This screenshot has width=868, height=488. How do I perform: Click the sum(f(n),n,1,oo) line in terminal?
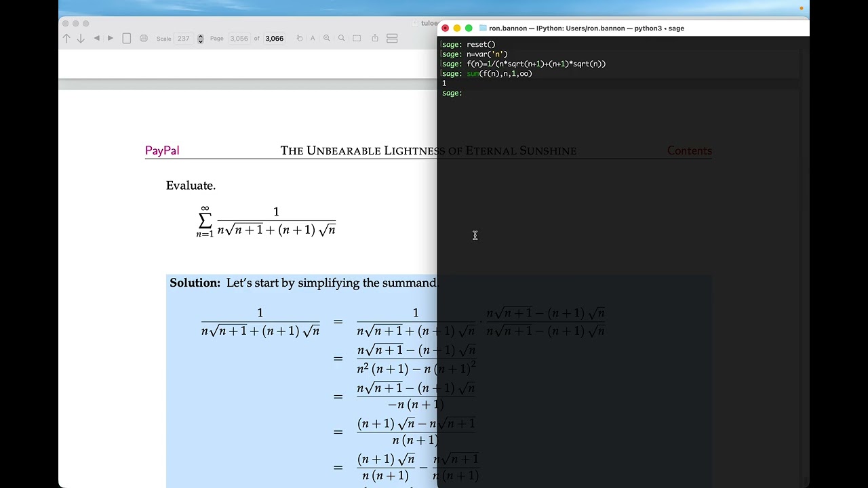[x=487, y=74]
